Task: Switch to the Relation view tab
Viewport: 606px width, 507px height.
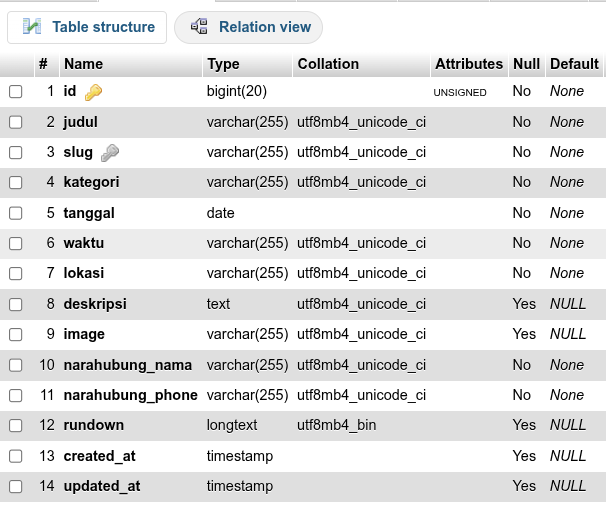Action: click(x=249, y=27)
